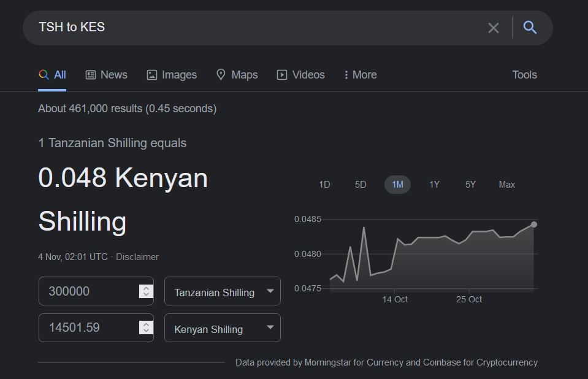Clear the search box with X icon
This screenshot has height=379, width=588.
(x=493, y=28)
